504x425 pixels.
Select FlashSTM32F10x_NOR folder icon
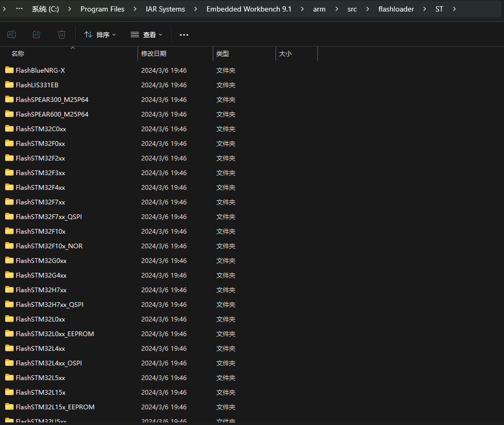tap(9, 246)
